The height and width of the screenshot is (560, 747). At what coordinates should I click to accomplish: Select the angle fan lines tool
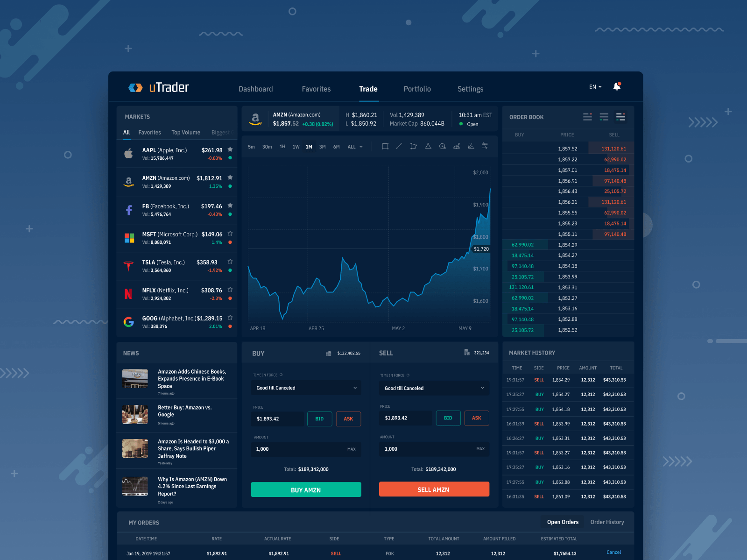pos(471,146)
